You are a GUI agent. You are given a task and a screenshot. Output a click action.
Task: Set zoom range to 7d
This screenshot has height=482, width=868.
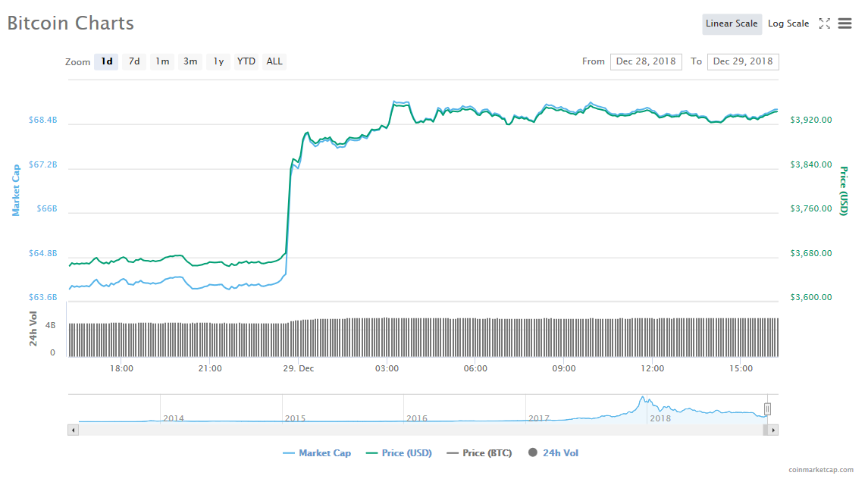(x=134, y=61)
